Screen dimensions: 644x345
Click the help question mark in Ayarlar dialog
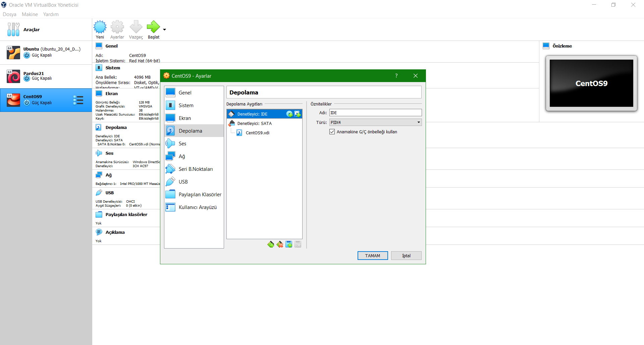click(396, 76)
